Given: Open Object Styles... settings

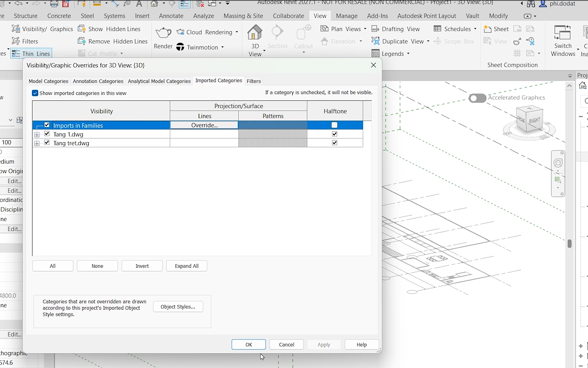Looking at the screenshot, I should 178,307.
